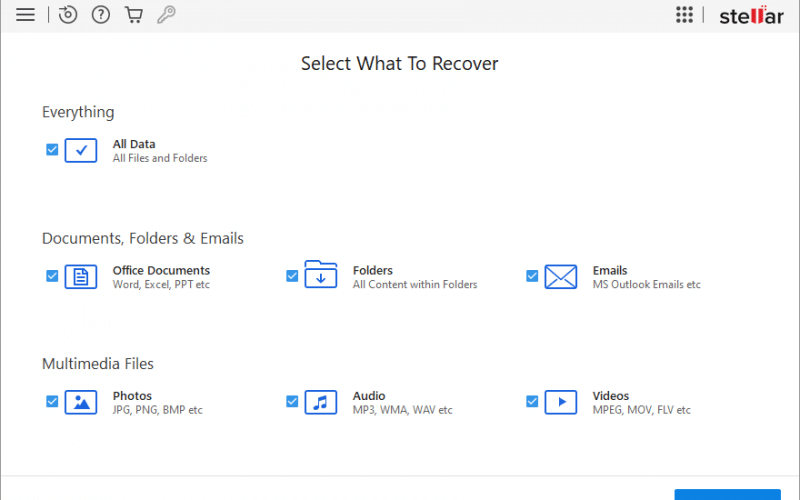This screenshot has height=500, width=800.
Task: Click the Folders icon with down arrow
Action: pyautogui.click(x=321, y=276)
